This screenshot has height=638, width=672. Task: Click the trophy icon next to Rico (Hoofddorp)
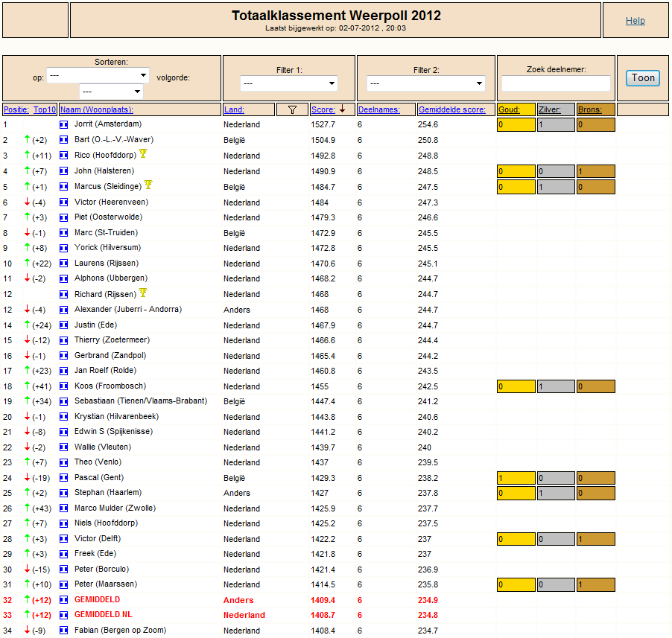point(143,153)
